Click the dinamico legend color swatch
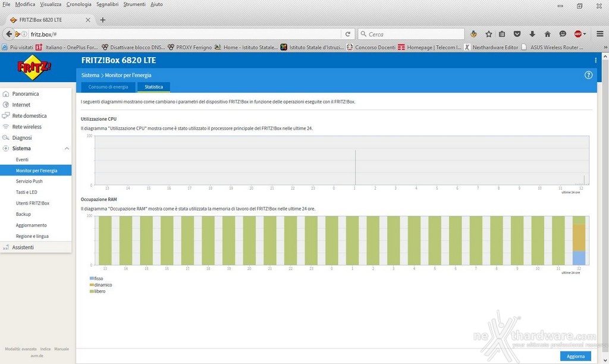Screen dimensions: 609x364 click(x=92, y=285)
